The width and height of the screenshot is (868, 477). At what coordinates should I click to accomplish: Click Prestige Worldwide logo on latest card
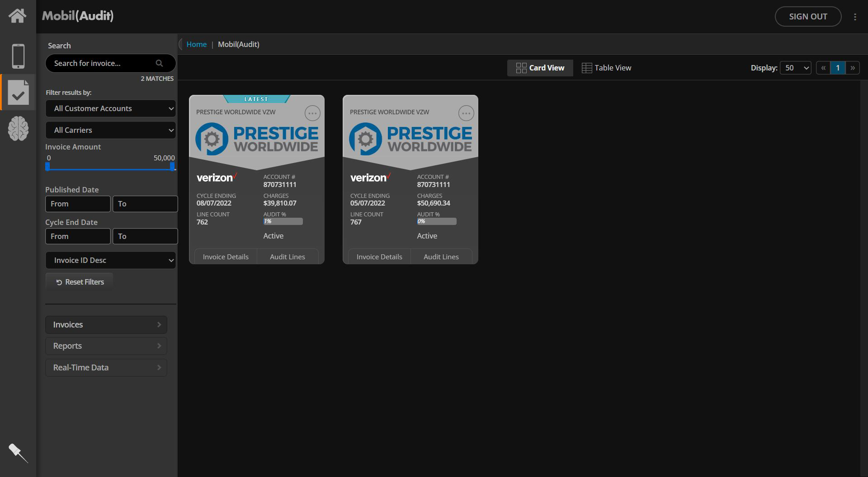click(257, 139)
